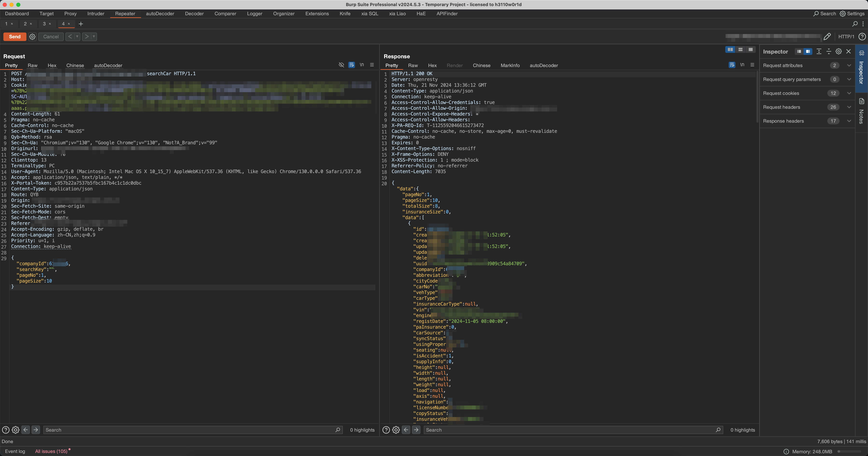Open global Search in top bar
Image resolution: width=868 pixels, height=456 pixels.
(x=825, y=14)
